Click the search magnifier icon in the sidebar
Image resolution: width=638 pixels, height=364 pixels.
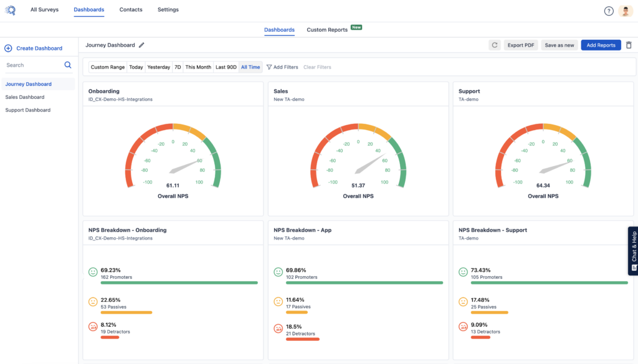[68, 65]
